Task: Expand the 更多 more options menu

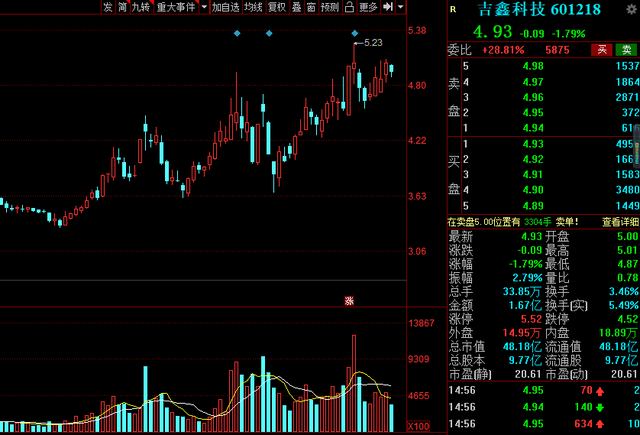Action: 368,7
